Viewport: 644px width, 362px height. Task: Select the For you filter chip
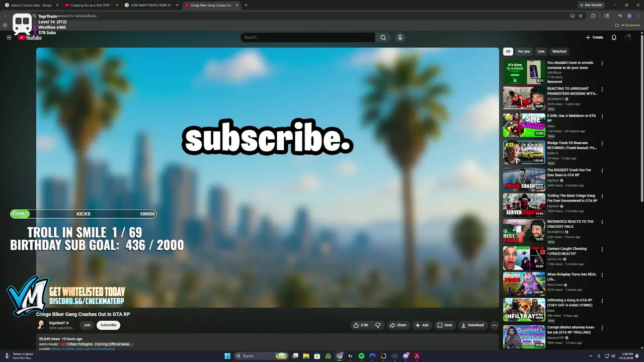click(x=524, y=51)
